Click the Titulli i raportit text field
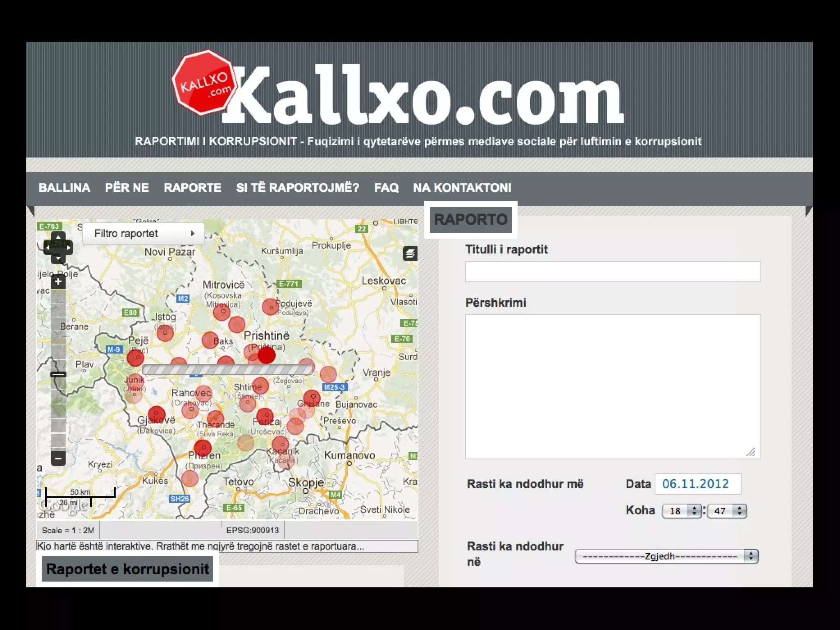Screen dimensions: 840x630 pos(613,272)
